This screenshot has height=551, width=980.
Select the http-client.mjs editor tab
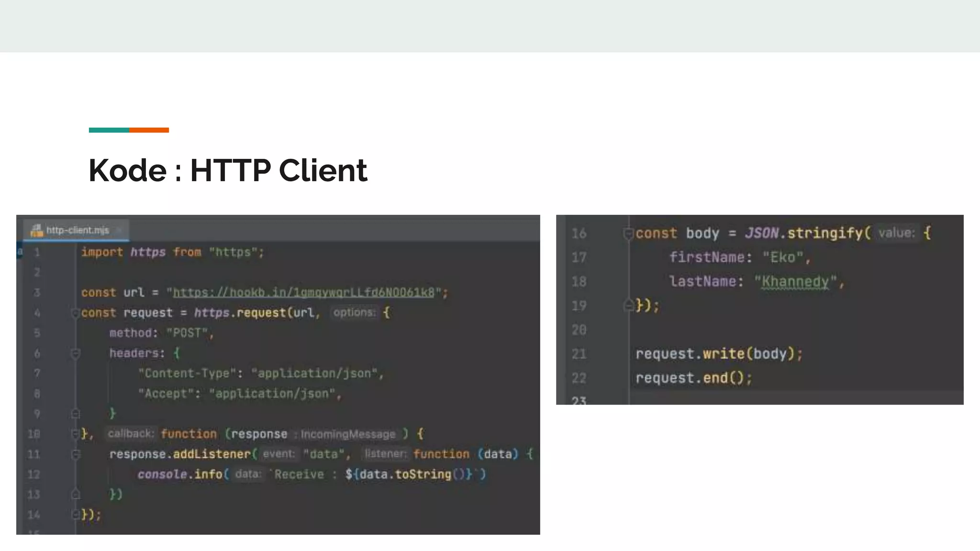(77, 230)
